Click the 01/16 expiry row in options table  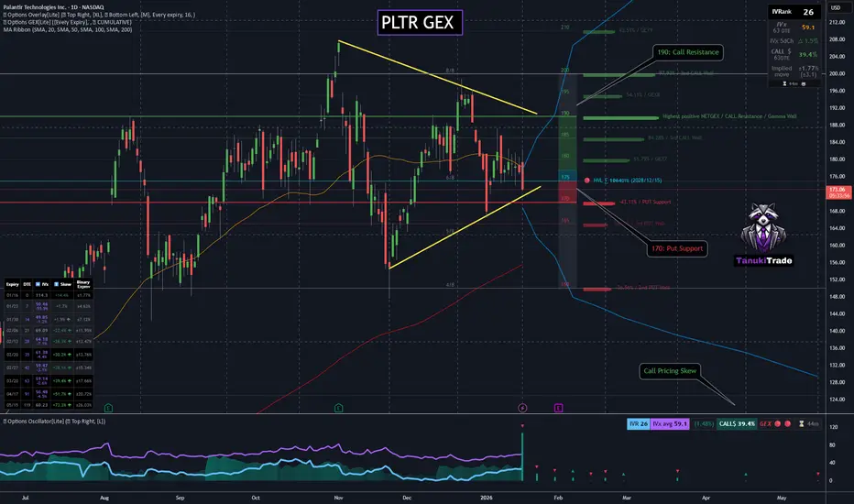tap(49, 295)
